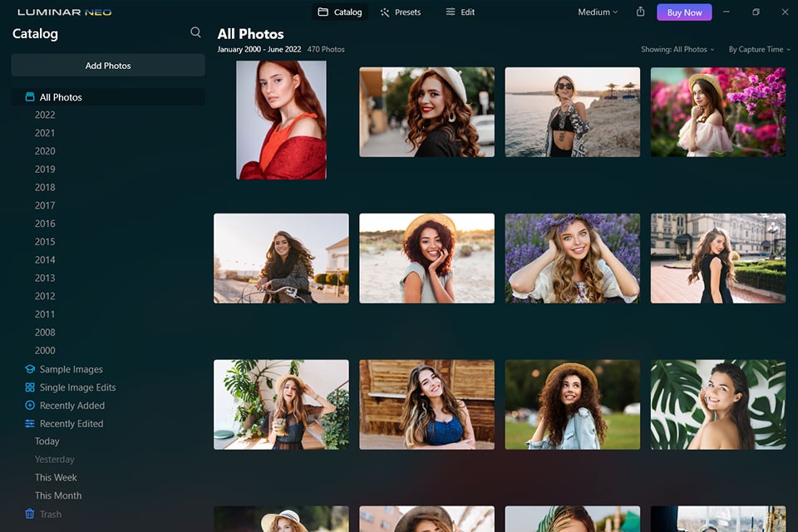The image size is (798, 532).
Task: Select the woman holding drink near plants
Action: pos(281,405)
